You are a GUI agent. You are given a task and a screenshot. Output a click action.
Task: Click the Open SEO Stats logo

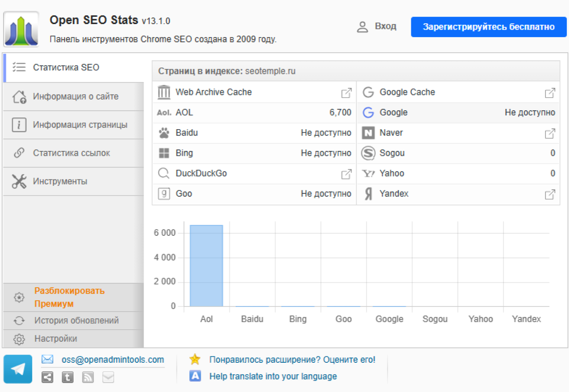[x=21, y=29]
